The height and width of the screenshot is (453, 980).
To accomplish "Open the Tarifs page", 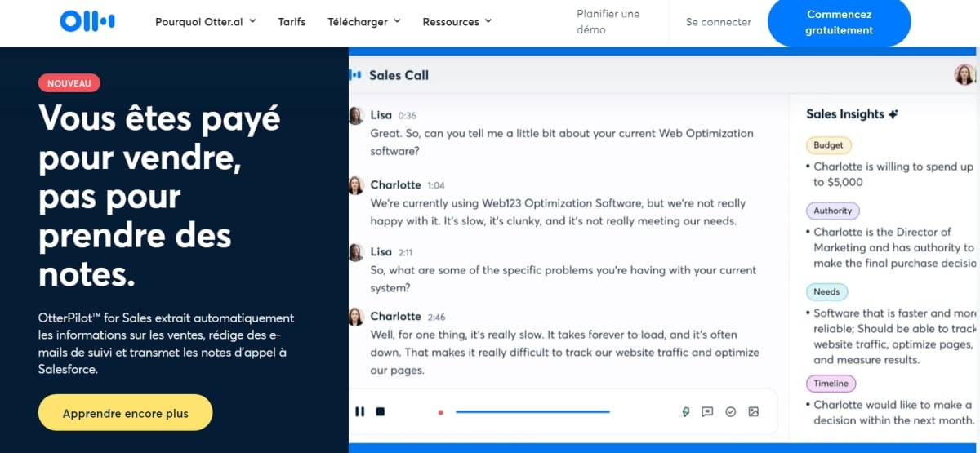I will (x=292, y=22).
